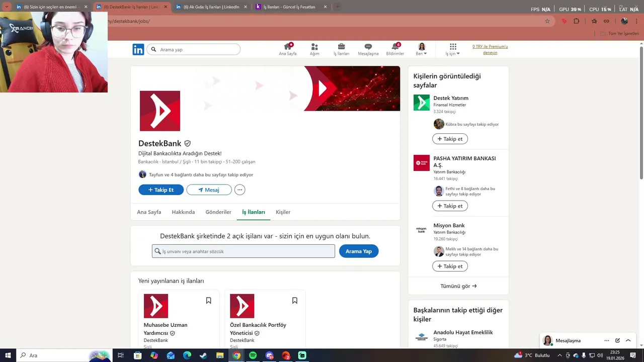Click the Misyon Bank logo

[x=422, y=230]
